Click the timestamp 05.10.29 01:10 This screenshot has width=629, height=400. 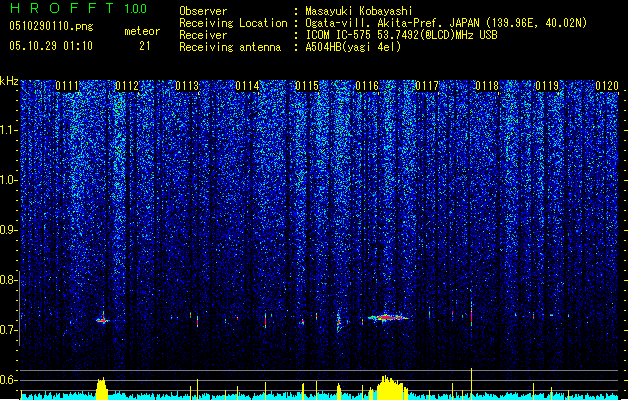[x=51, y=46]
